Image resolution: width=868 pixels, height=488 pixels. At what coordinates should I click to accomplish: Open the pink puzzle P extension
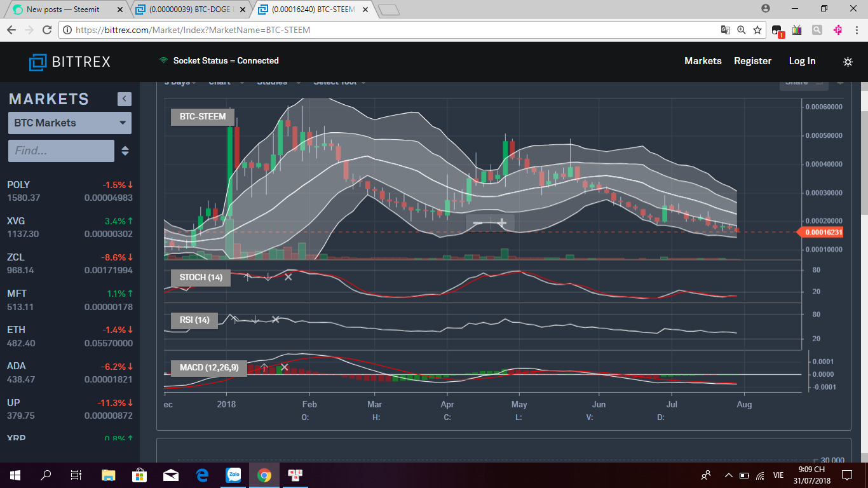coord(837,30)
